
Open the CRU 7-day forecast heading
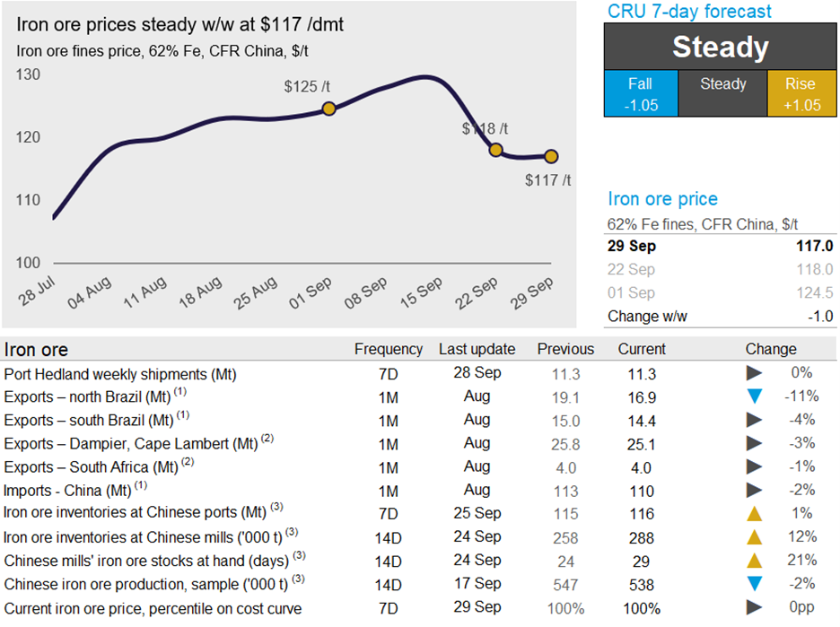689,11
